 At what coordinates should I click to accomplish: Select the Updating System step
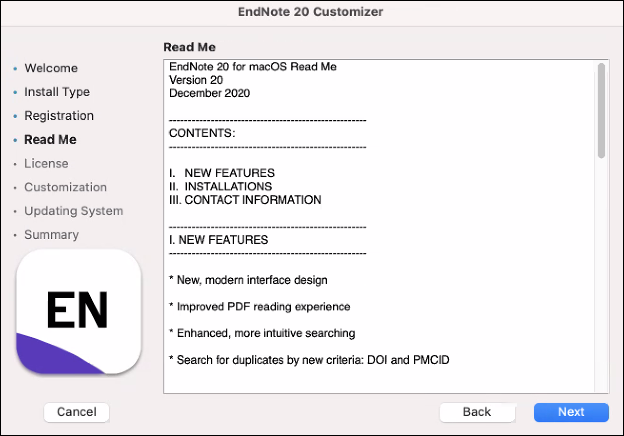coord(74,211)
